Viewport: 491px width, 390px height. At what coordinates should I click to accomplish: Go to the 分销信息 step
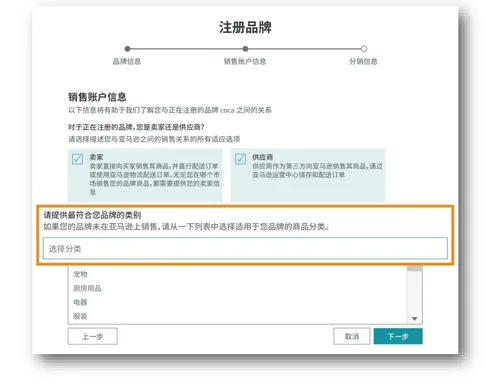[x=363, y=61]
